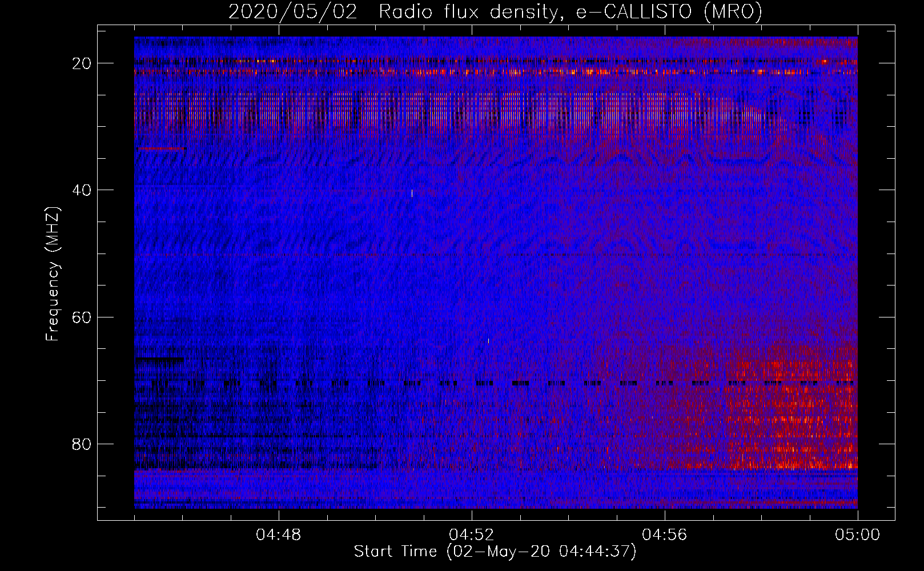
Task: Click the 20 frequency tick label
Action: point(82,63)
